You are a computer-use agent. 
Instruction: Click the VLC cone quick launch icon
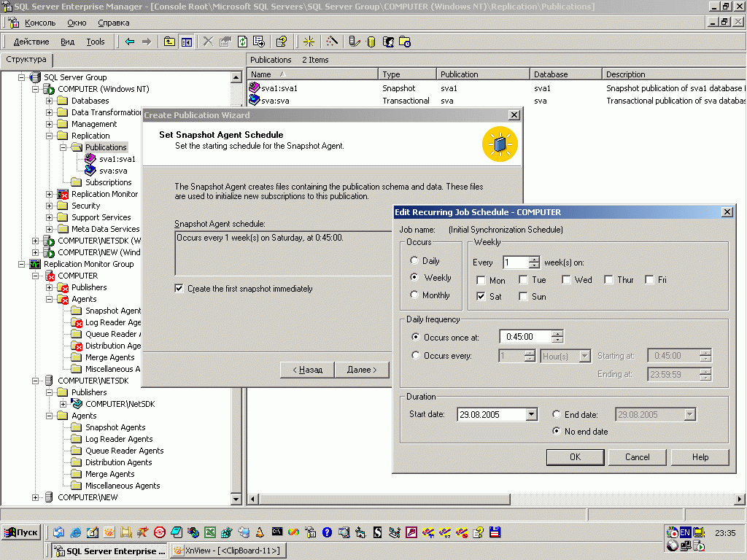point(260,532)
